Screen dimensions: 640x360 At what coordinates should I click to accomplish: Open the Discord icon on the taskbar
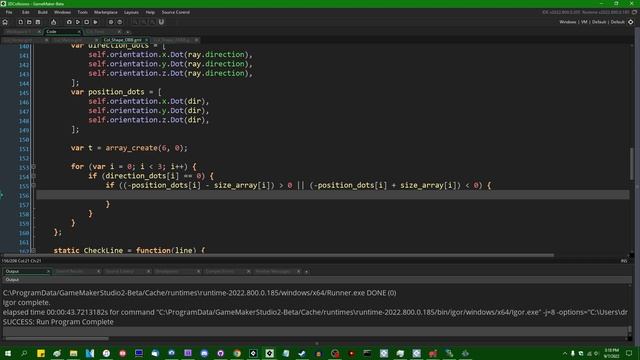[x=204, y=353]
